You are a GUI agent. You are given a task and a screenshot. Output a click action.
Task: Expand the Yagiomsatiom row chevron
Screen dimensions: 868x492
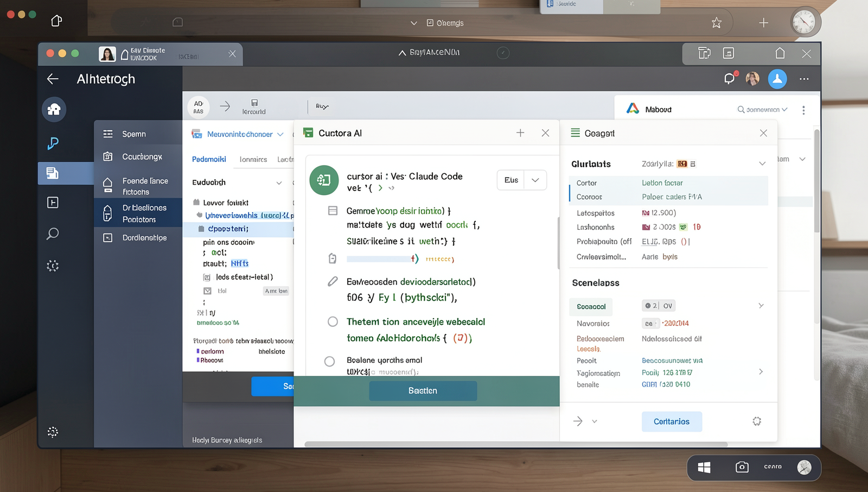(x=761, y=372)
